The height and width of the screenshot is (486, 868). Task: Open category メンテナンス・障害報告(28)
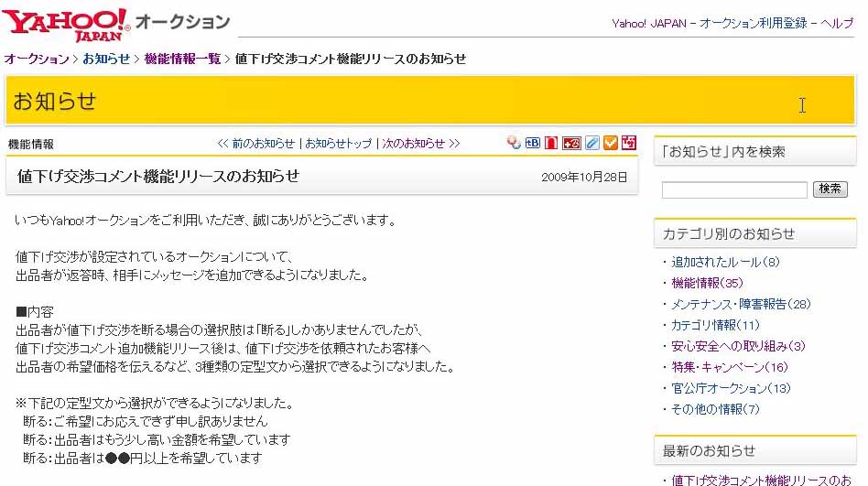pyautogui.click(x=741, y=304)
